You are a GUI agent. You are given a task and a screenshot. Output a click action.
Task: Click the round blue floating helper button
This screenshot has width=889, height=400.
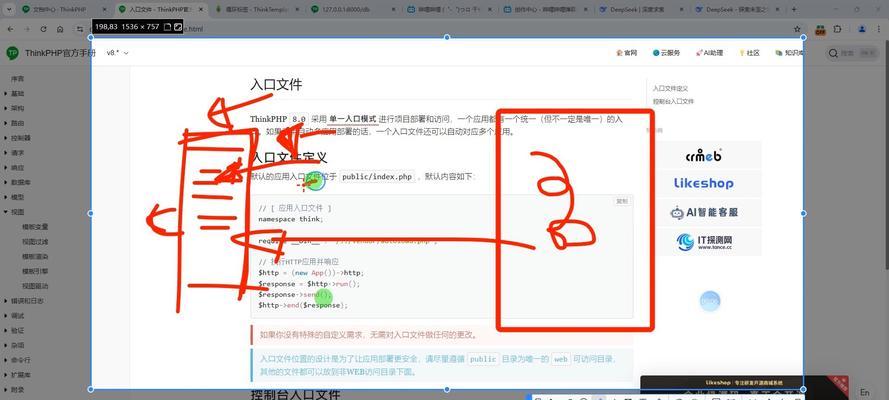pos(710,301)
